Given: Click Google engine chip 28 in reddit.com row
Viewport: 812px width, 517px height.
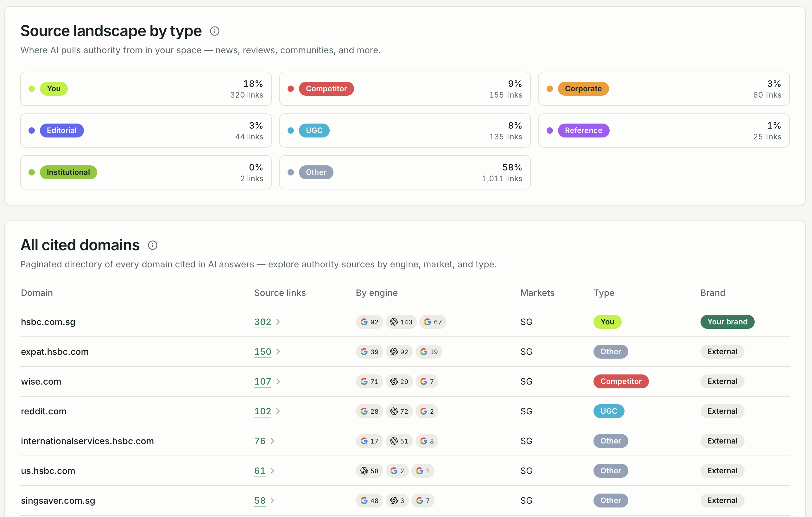Looking at the screenshot, I should [369, 411].
